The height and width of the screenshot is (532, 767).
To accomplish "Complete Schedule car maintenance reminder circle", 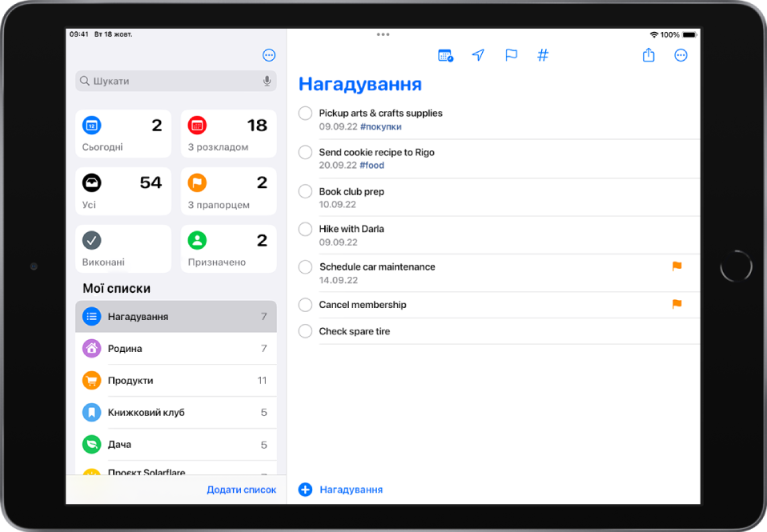I will click(305, 267).
